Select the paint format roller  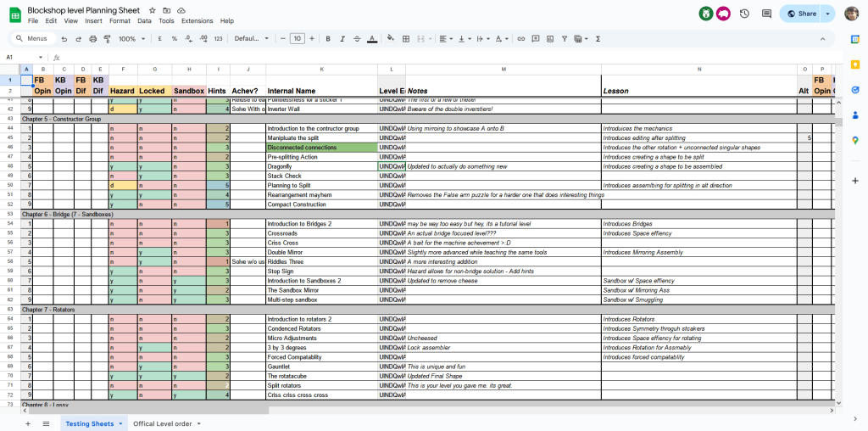(x=107, y=39)
